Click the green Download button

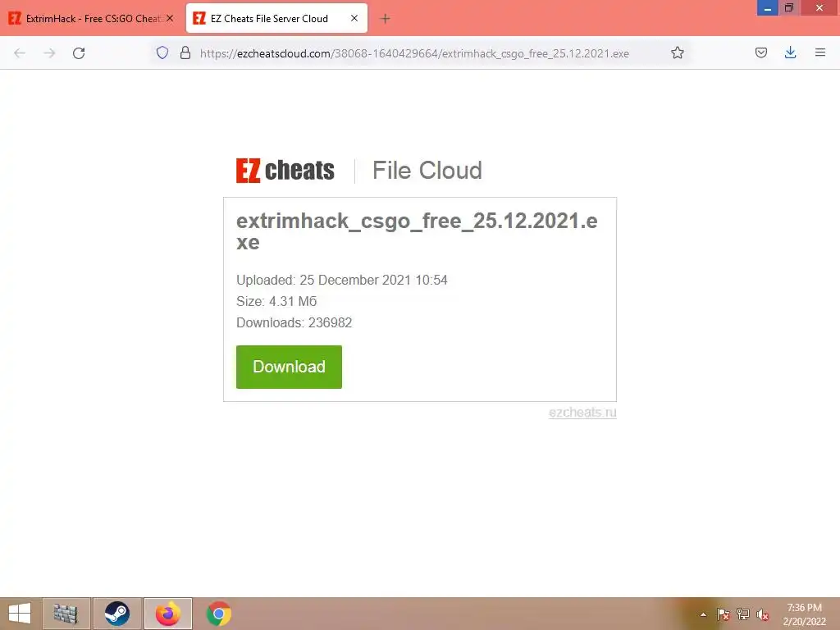[289, 367]
